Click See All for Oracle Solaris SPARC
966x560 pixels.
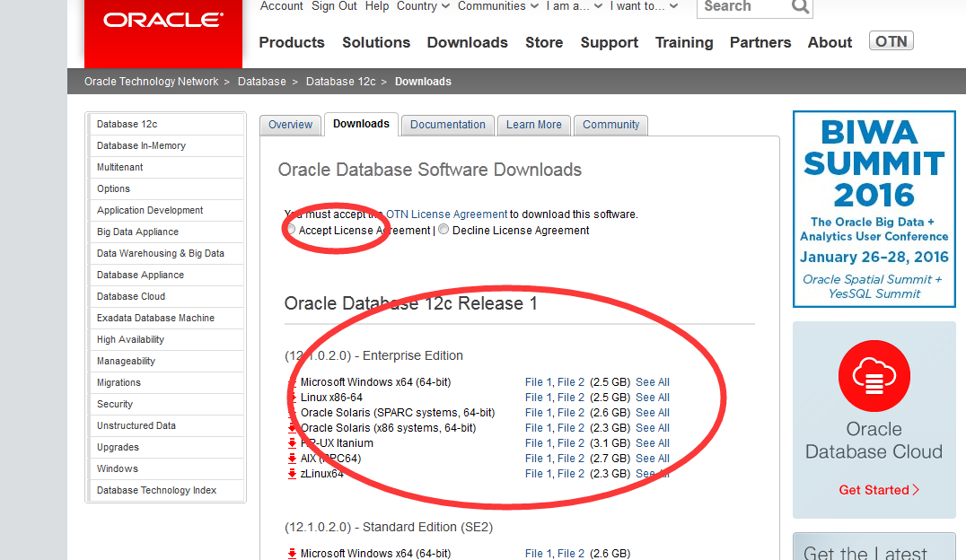point(653,413)
